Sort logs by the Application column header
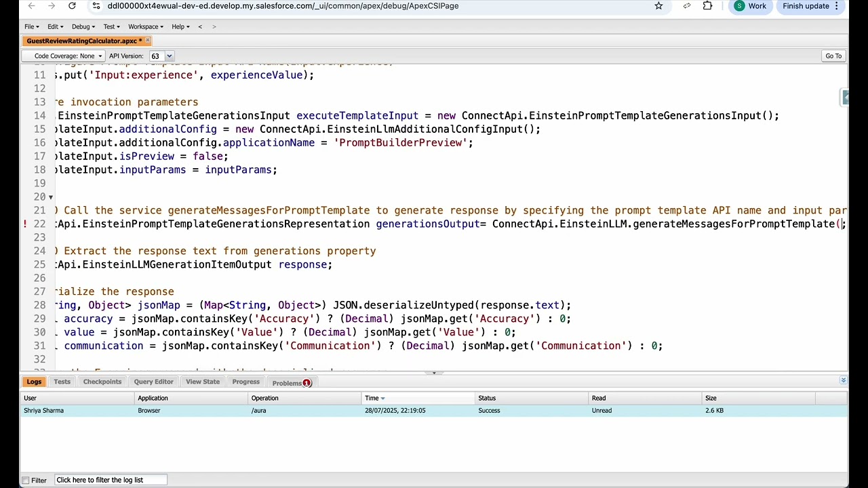 coord(192,399)
